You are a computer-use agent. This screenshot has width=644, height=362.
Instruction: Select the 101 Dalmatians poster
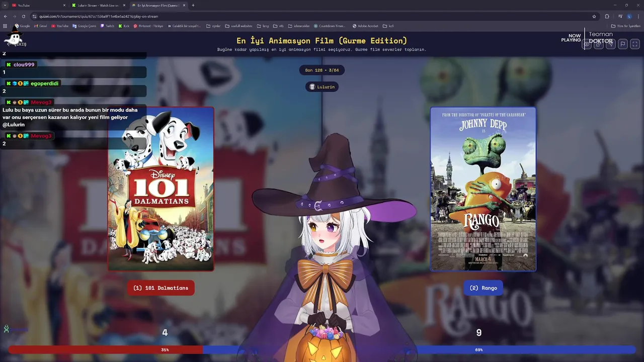click(x=161, y=189)
